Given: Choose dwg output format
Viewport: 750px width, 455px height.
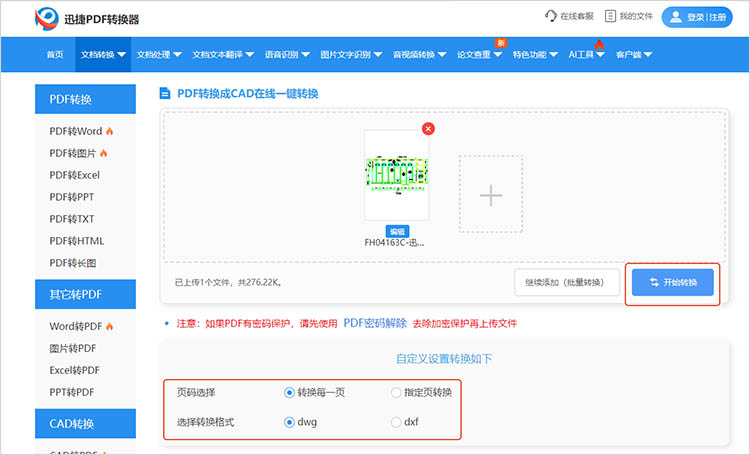Looking at the screenshot, I should tap(289, 422).
